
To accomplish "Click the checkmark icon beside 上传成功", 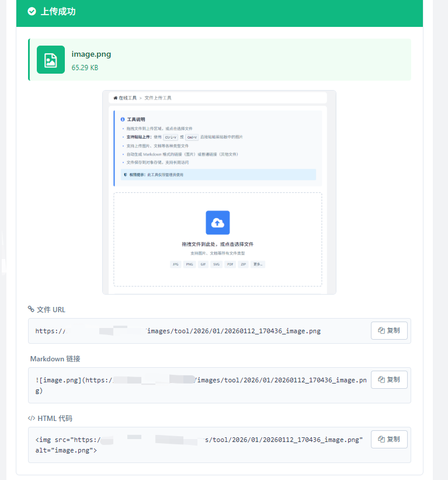I will pyautogui.click(x=32, y=12).
